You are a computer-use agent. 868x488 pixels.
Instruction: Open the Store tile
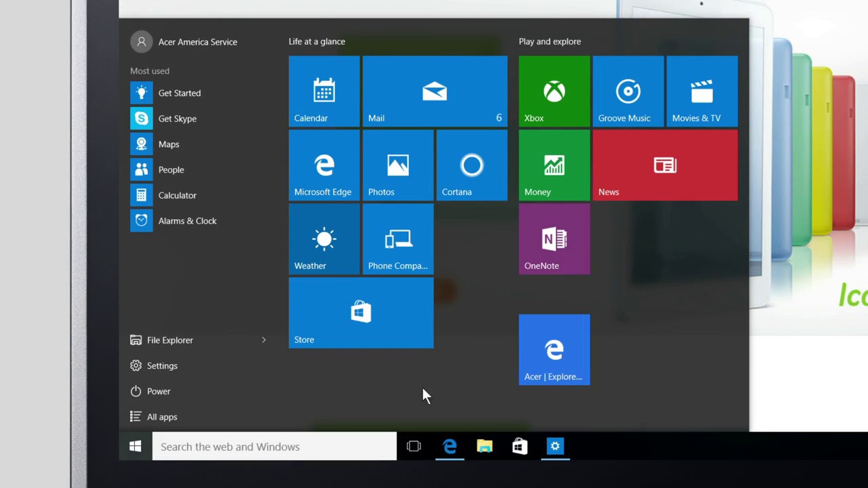coord(361,313)
